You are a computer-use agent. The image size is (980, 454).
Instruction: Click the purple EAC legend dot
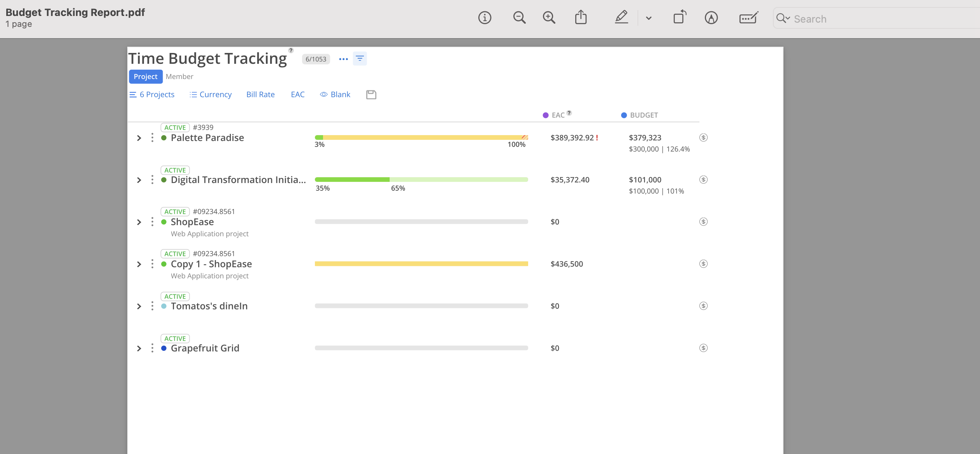546,115
